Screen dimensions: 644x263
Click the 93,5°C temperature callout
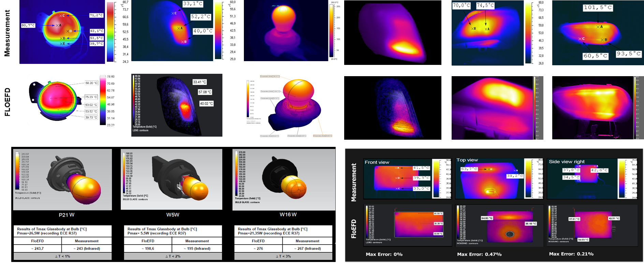tap(629, 54)
